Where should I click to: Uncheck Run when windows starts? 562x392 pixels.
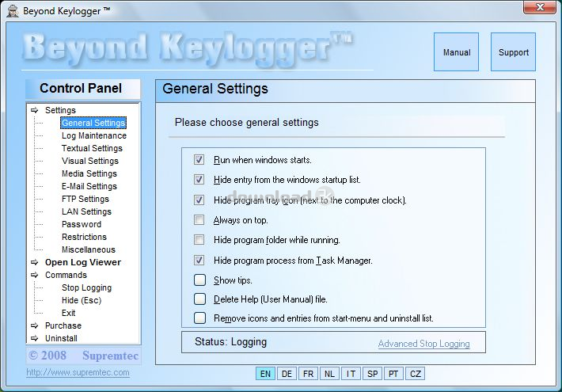click(x=199, y=160)
